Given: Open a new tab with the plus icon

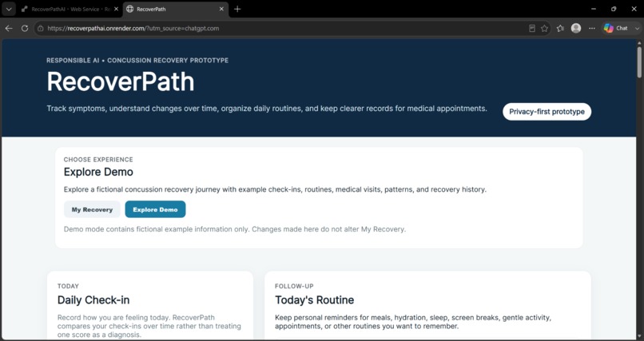Looking at the screenshot, I should (x=237, y=9).
